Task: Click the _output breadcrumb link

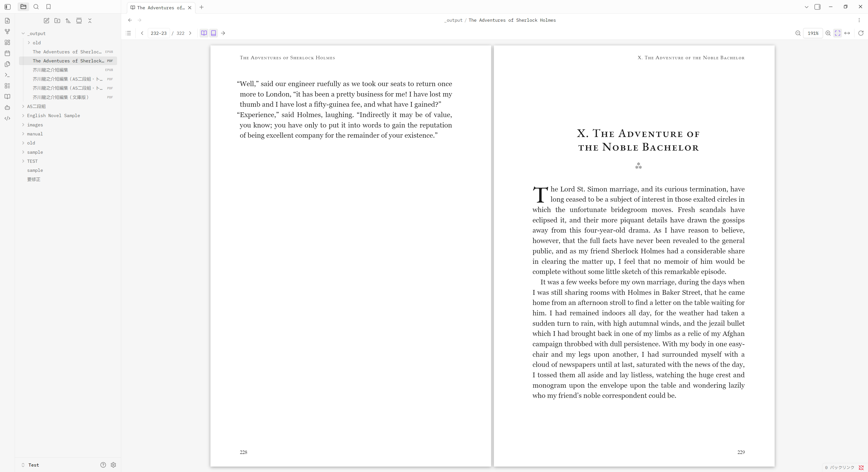Action: tap(453, 20)
